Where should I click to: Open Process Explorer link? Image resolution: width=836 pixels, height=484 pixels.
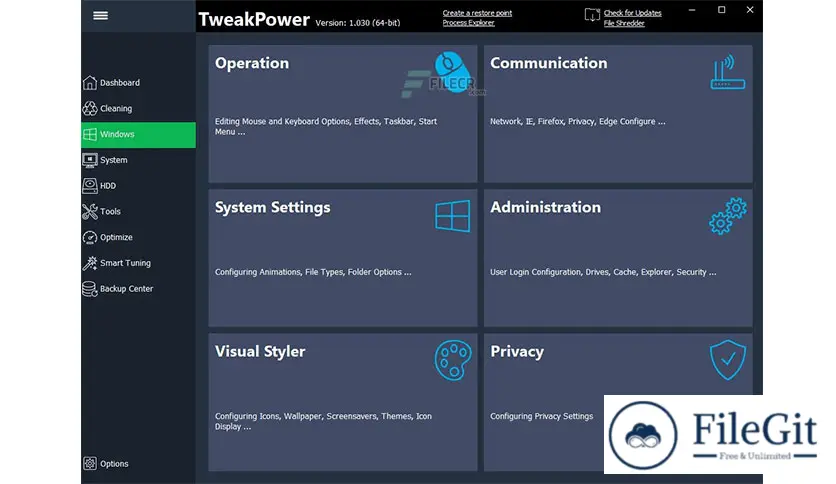(x=469, y=23)
